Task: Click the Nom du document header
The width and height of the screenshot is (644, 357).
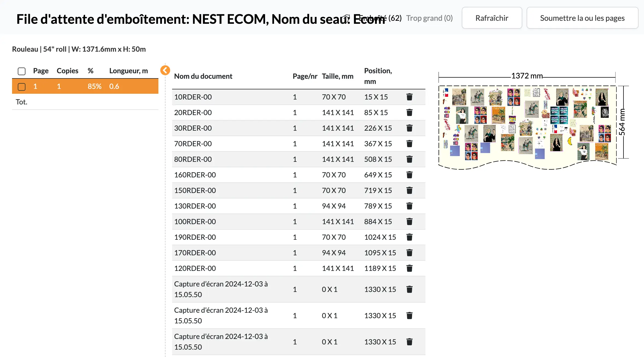Action: [x=203, y=76]
